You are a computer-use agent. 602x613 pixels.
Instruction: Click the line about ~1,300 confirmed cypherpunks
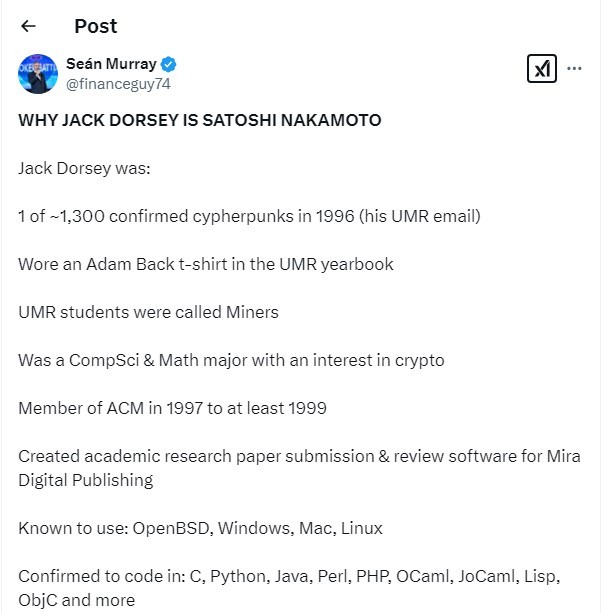(249, 216)
